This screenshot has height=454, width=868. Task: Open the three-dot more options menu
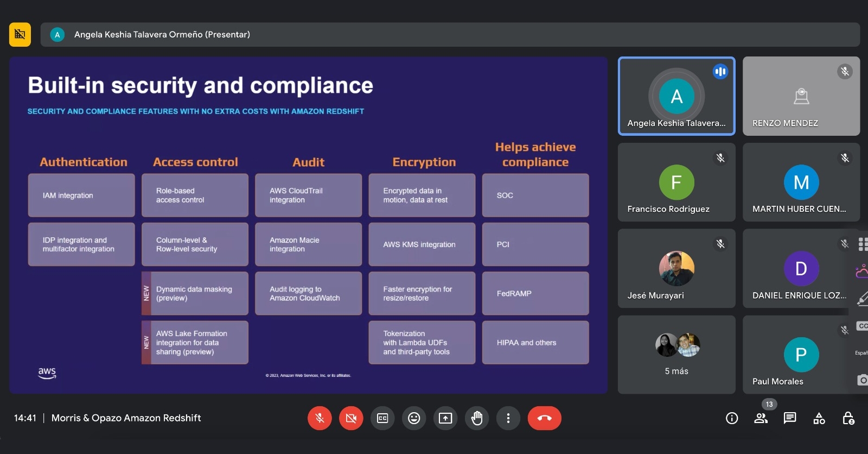pos(508,418)
